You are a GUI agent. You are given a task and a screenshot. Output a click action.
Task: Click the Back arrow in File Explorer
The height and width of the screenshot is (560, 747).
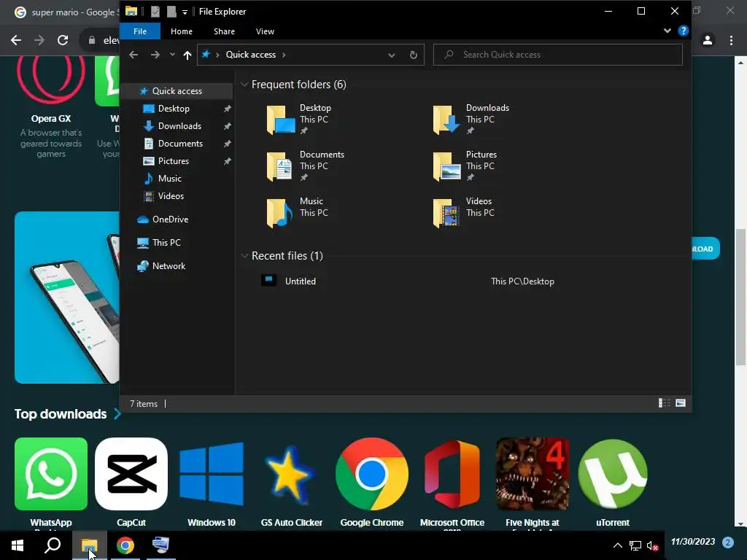tap(133, 55)
